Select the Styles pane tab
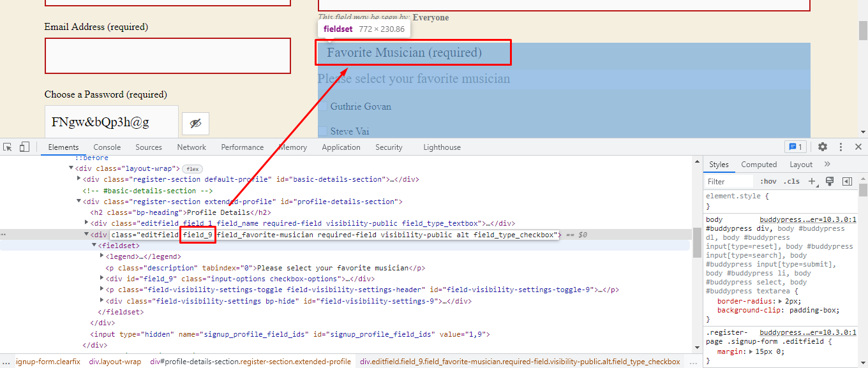The image size is (868, 368). point(719,164)
